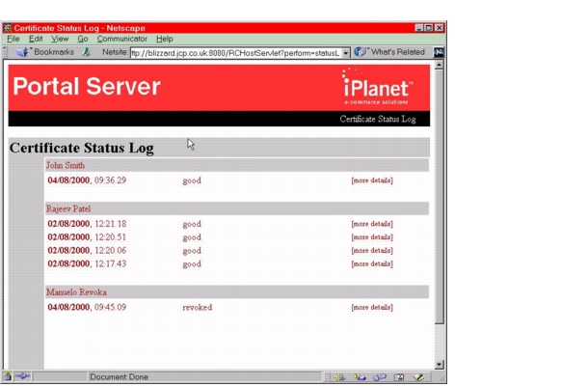
Task: Open more details for Manuelo Revoka revoked entry
Action: 372,308
